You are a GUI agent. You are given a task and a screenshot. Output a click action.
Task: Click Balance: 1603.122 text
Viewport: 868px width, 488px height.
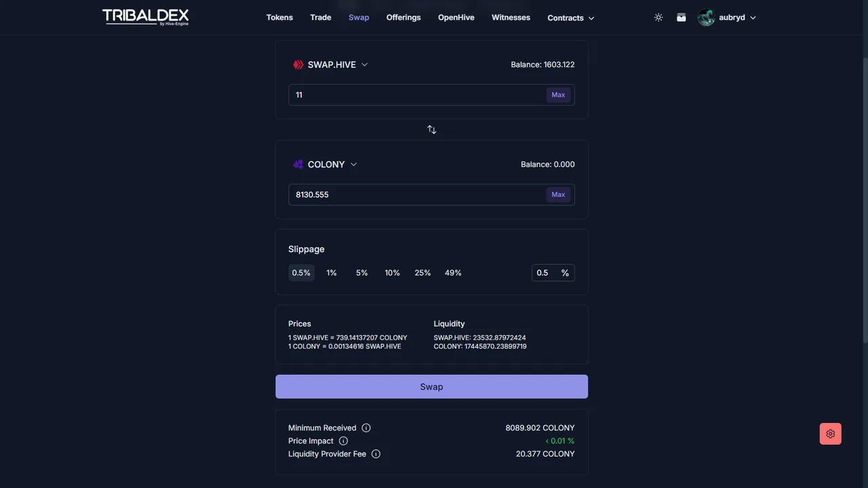pyautogui.click(x=542, y=64)
